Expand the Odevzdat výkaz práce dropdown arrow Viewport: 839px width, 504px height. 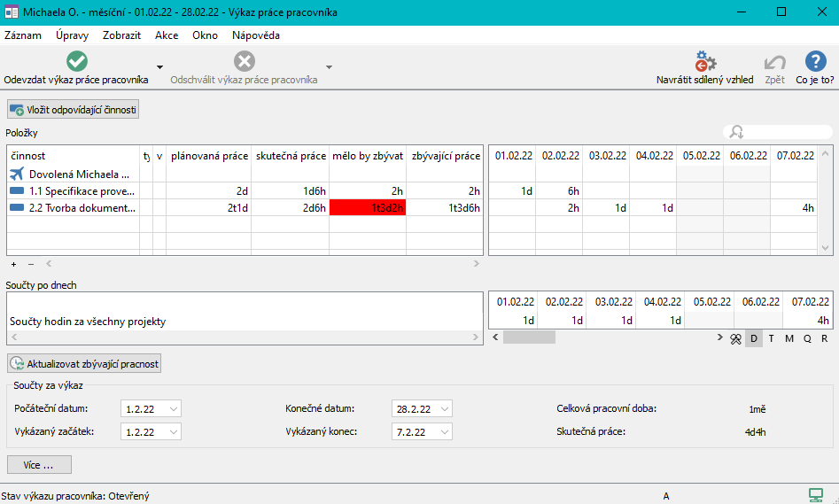point(159,67)
